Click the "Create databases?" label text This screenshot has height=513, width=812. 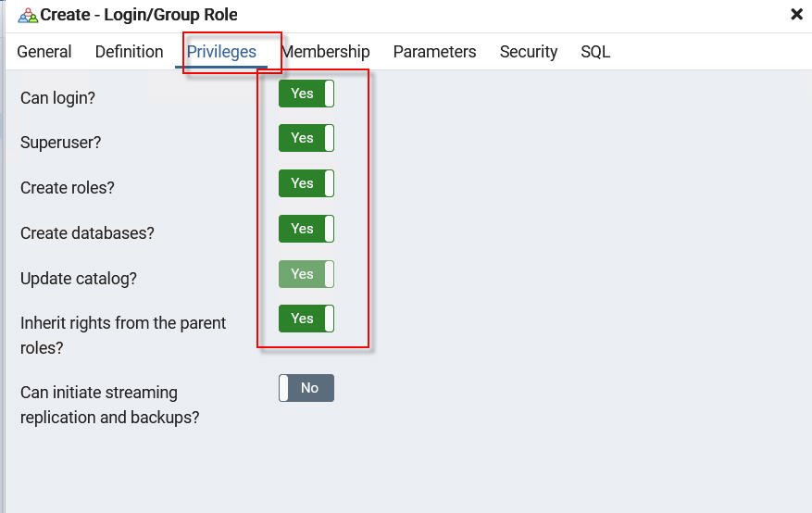(87, 233)
